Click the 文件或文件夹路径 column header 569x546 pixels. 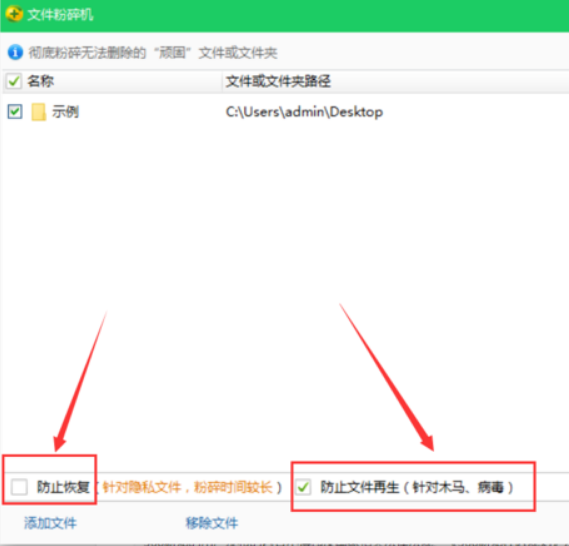tap(278, 81)
